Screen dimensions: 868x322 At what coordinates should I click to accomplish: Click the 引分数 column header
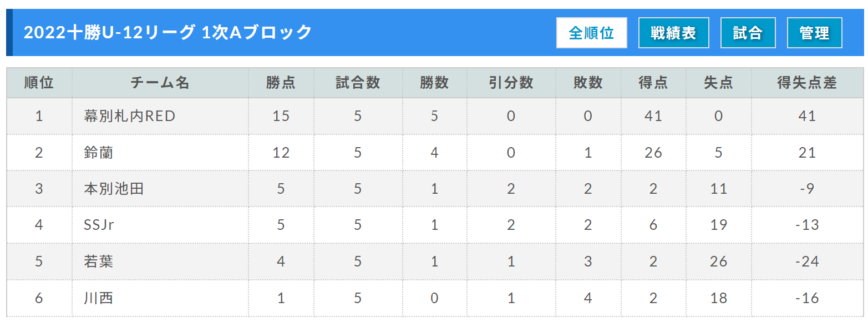click(x=511, y=83)
